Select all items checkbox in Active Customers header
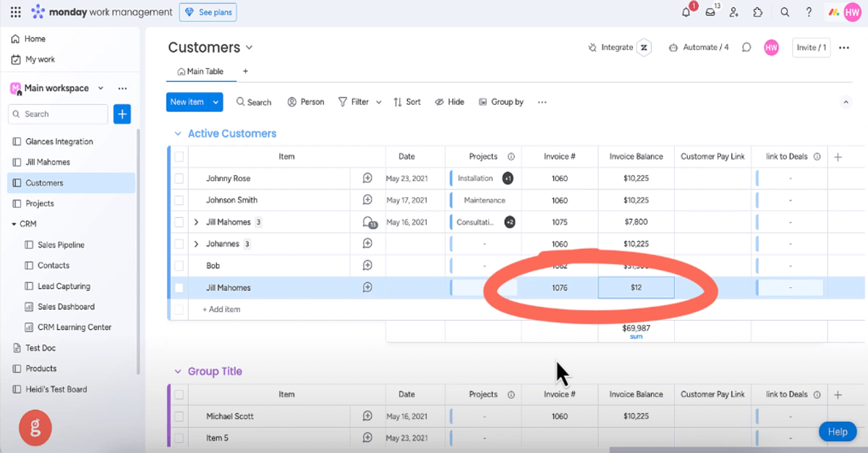This screenshot has width=868, height=453. tap(179, 156)
